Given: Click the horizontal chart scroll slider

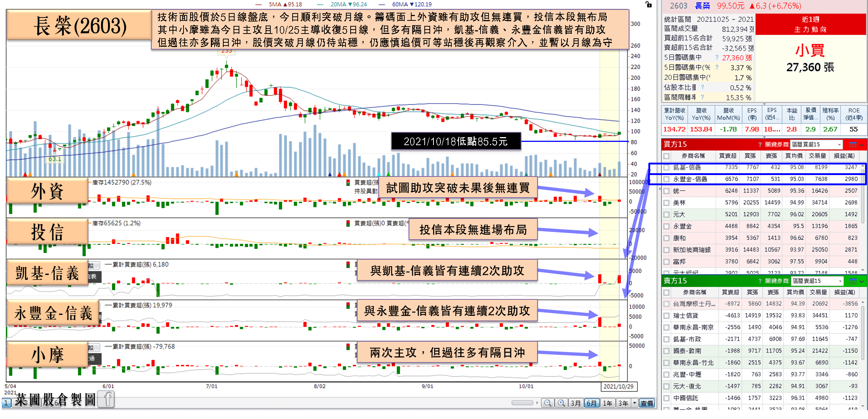Looking at the screenshot, I should click(522, 403).
